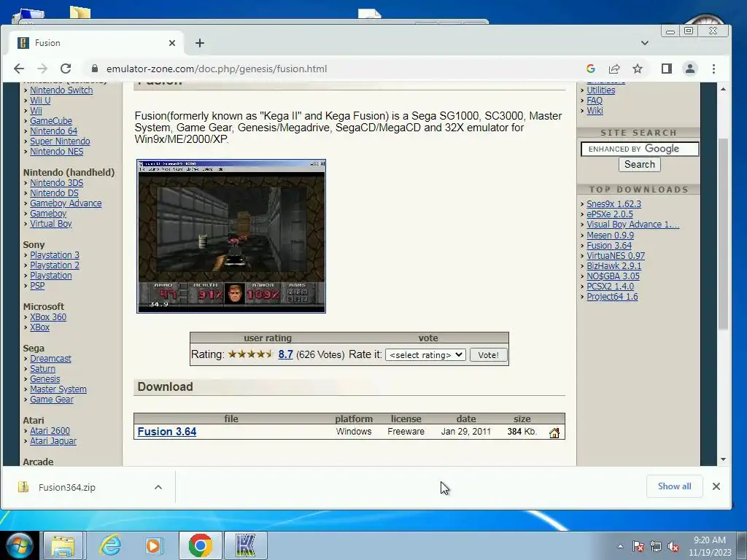Image resolution: width=747 pixels, height=560 pixels.
Task: Share this page using the share icon
Action: pyautogui.click(x=614, y=69)
